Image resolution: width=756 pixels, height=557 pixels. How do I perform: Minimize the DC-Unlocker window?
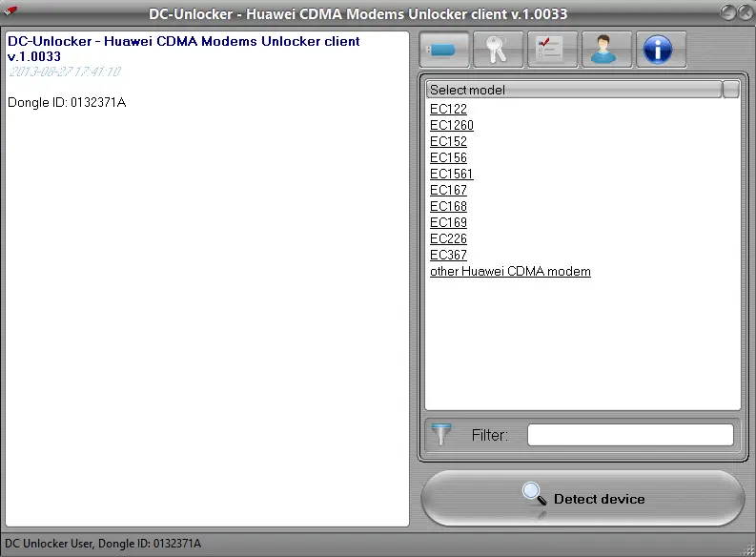tap(727, 13)
